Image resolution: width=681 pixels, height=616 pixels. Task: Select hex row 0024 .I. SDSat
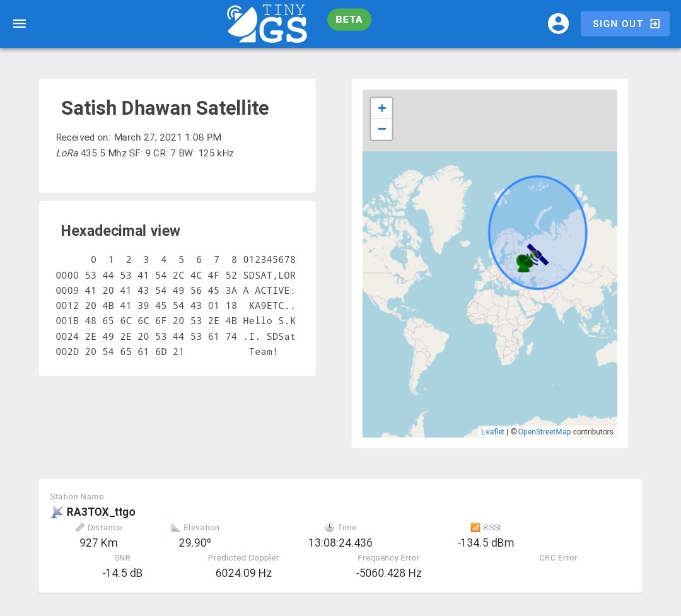tap(175, 337)
